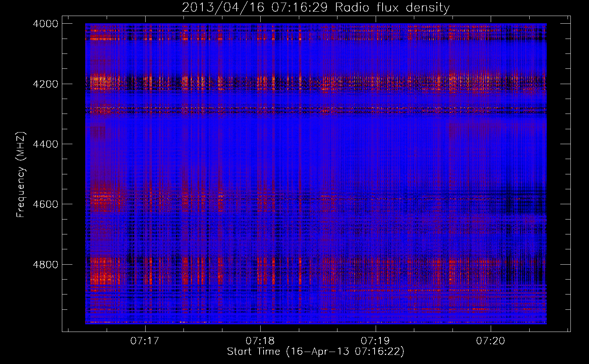
Task: Click the 'Start Time (16-Apr-13 07:16:22)' label
Action: [x=316, y=352]
